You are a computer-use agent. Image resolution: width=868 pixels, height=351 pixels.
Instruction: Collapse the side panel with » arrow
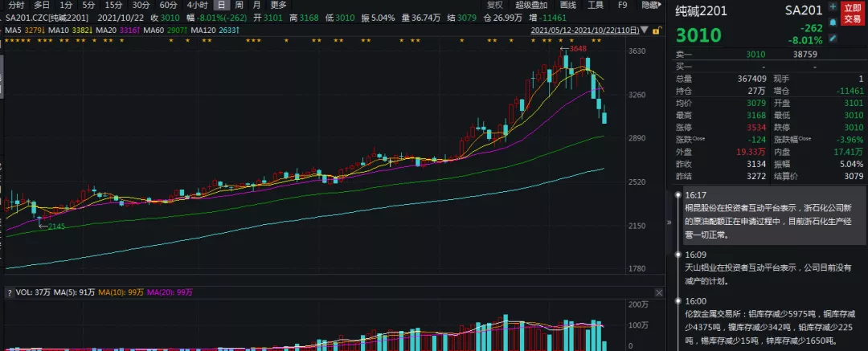tap(668, 222)
